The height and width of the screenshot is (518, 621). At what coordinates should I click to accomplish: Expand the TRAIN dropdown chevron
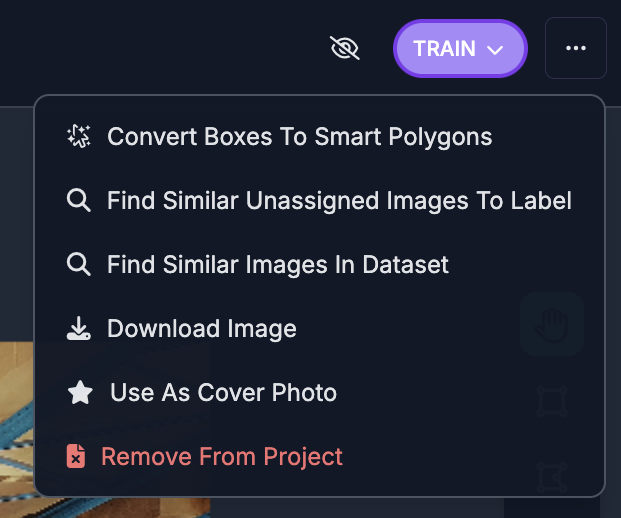(x=495, y=49)
